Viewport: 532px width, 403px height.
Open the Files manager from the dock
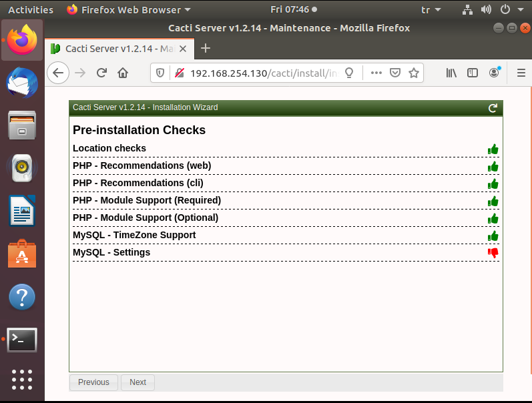coord(22,125)
